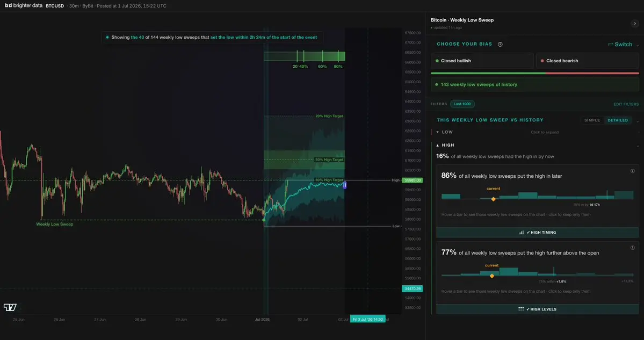Toggle the High Timing overlay button
This screenshot has height=340, width=644.
click(x=537, y=233)
